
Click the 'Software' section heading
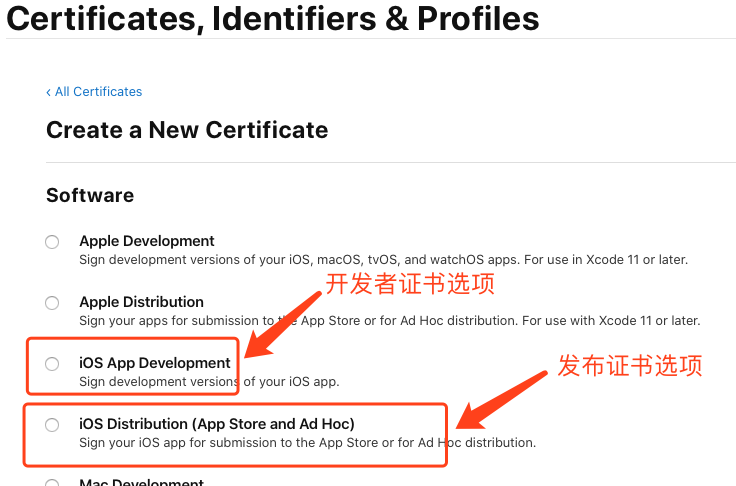(x=90, y=195)
